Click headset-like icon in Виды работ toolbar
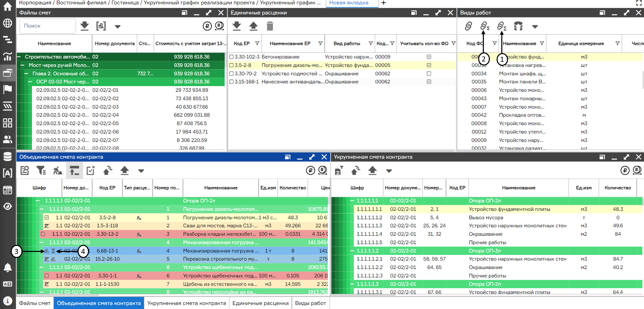644x309 pixels. (x=518, y=26)
